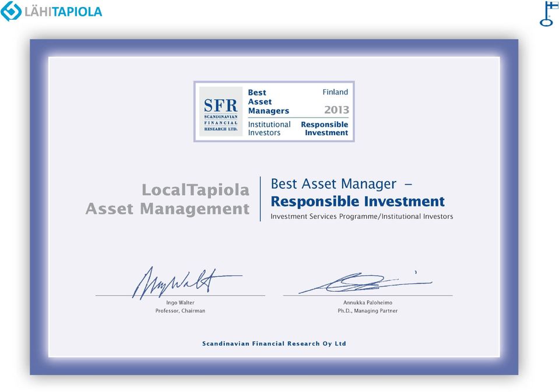Click the large bold "Responsible Investment" heading
The height and width of the screenshot is (392, 559).
click(x=357, y=202)
